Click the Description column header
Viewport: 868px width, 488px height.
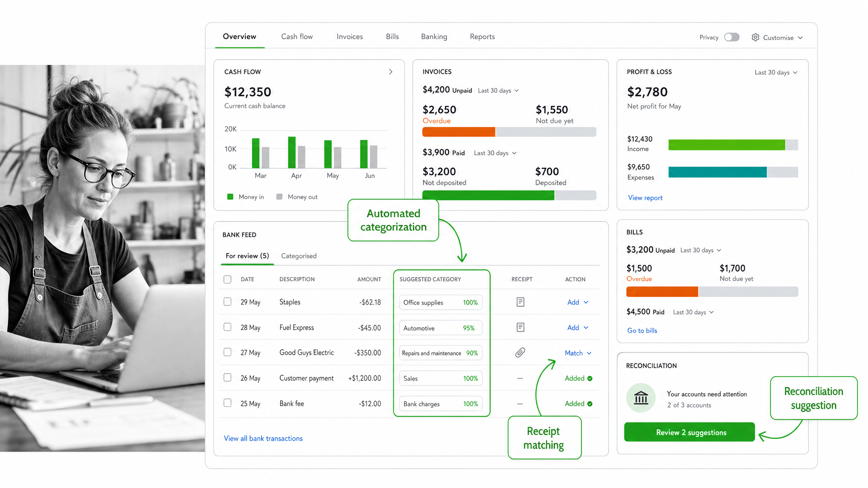pyautogui.click(x=297, y=279)
